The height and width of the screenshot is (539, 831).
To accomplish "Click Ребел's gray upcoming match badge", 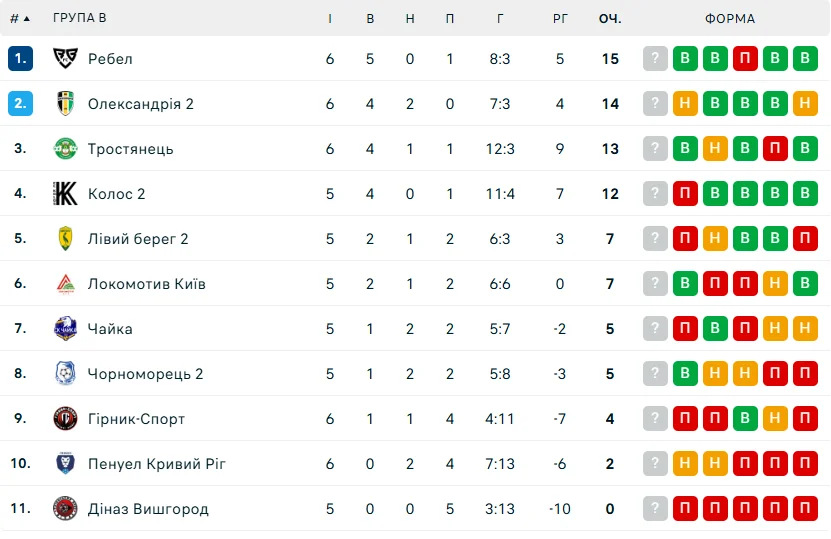I will pyautogui.click(x=655, y=58).
